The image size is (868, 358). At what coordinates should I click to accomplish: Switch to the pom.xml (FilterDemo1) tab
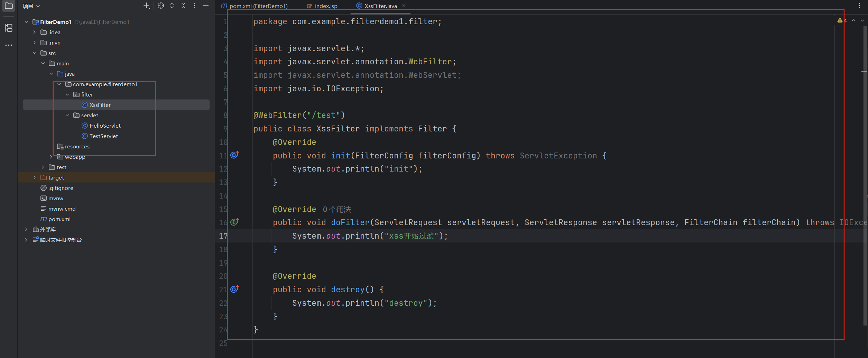(x=254, y=6)
